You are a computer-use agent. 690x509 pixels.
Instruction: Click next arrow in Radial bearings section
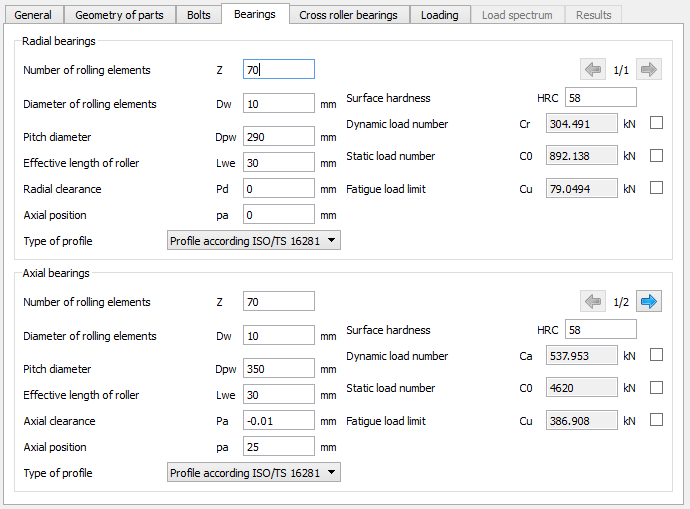pyautogui.click(x=649, y=69)
